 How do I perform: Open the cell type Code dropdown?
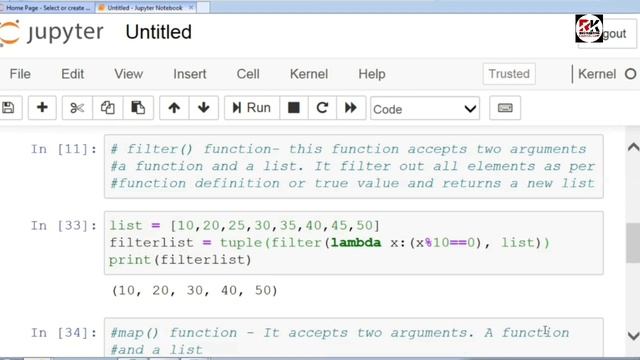[425, 109]
